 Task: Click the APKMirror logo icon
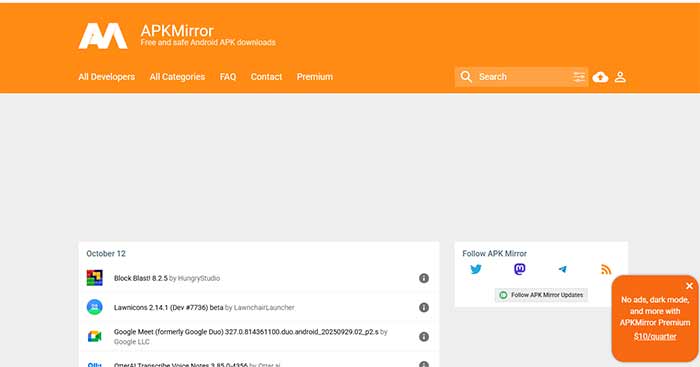point(103,36)
